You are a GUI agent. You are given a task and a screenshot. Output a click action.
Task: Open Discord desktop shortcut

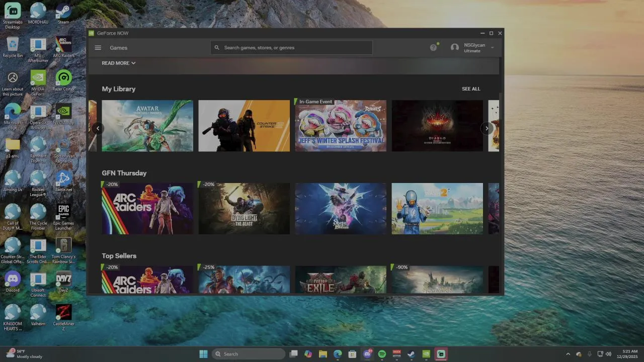[x=13, y=282]
